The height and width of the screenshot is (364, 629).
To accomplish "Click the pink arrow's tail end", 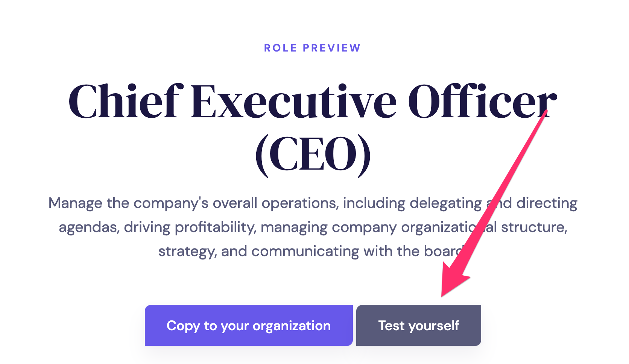I will point(545,113).
